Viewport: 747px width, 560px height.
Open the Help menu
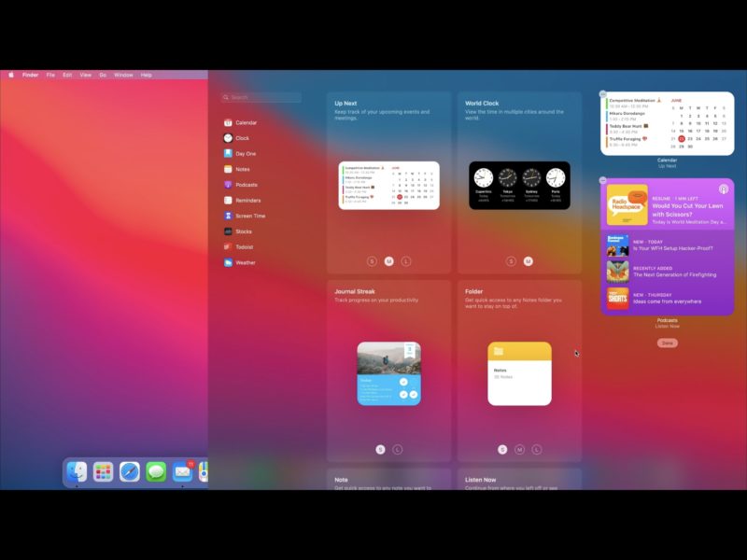(147, 75)
